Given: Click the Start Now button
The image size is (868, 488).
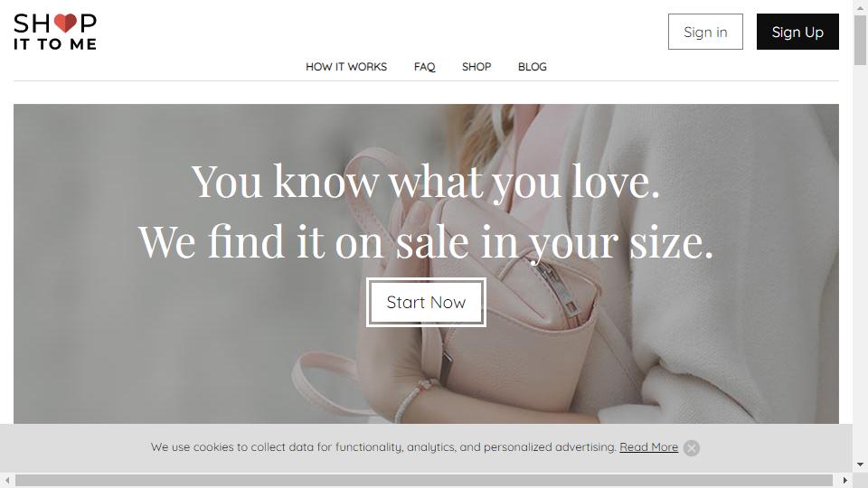Looking at the screenshot, I should pos(426,302).
